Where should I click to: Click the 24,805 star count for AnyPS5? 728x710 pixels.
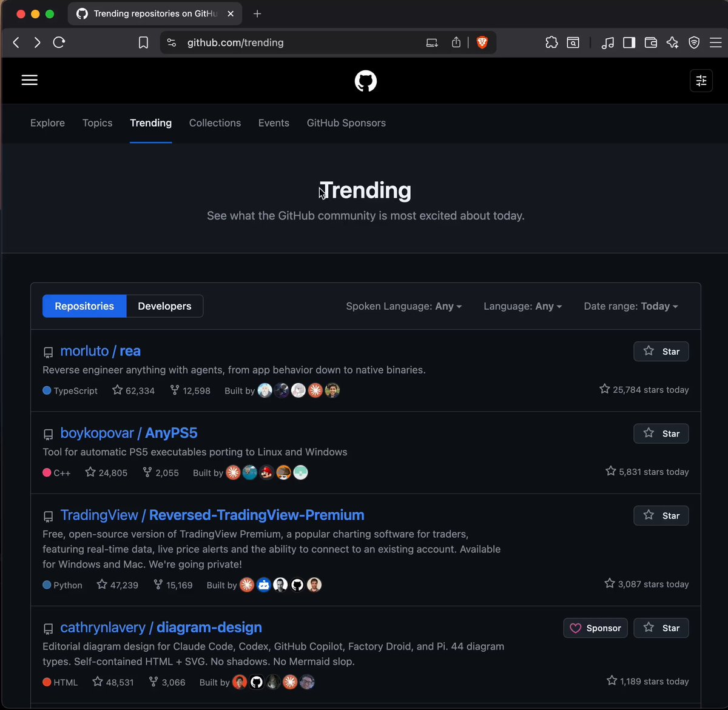[106, 472]
